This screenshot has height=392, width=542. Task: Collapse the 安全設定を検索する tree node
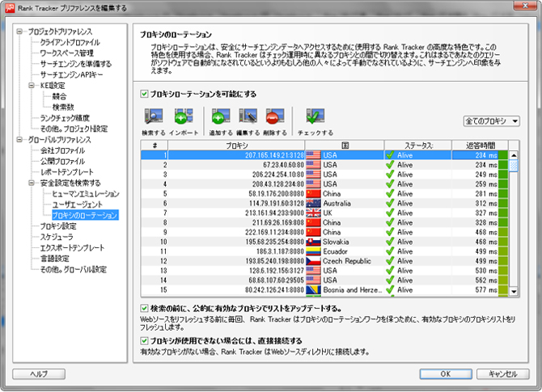coord(32,183)
